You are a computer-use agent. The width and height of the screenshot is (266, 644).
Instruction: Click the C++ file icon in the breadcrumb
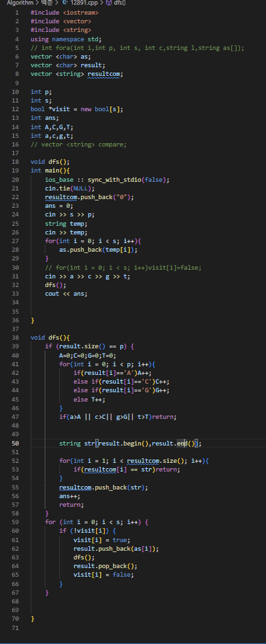coord(65,3)
